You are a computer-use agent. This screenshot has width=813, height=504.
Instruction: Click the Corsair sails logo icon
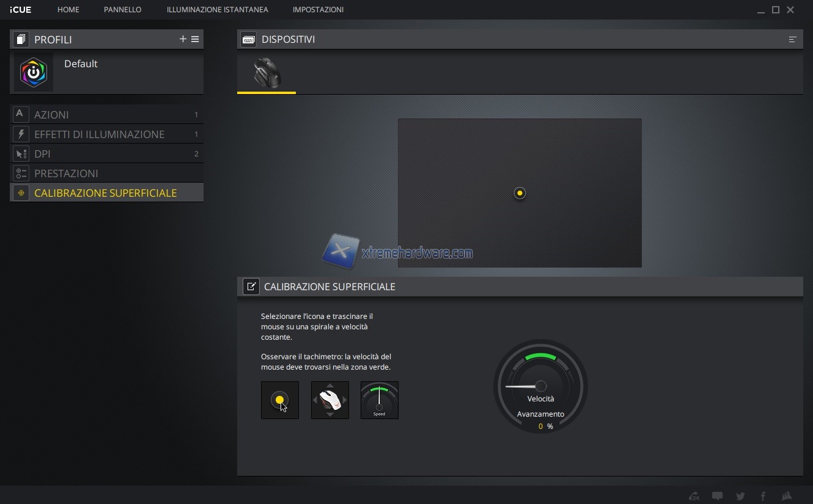(787, 496)
